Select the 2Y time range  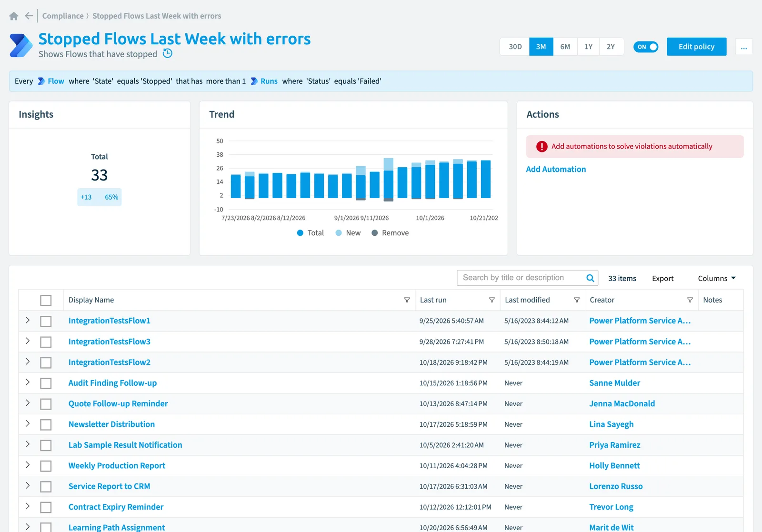pyautogui.click(x=611, y=47)
